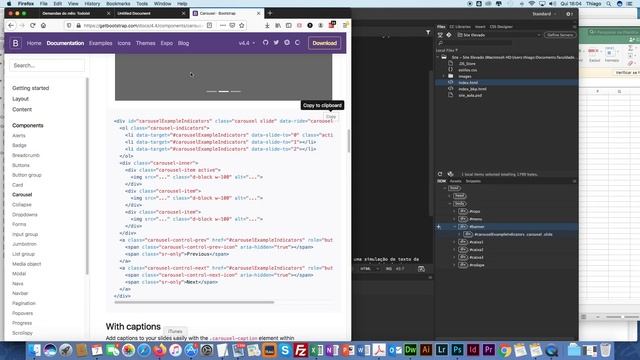Open the Firefox library icon
Image resolution: width=640 pixels, height=360 pixels.
click(278, 25)
